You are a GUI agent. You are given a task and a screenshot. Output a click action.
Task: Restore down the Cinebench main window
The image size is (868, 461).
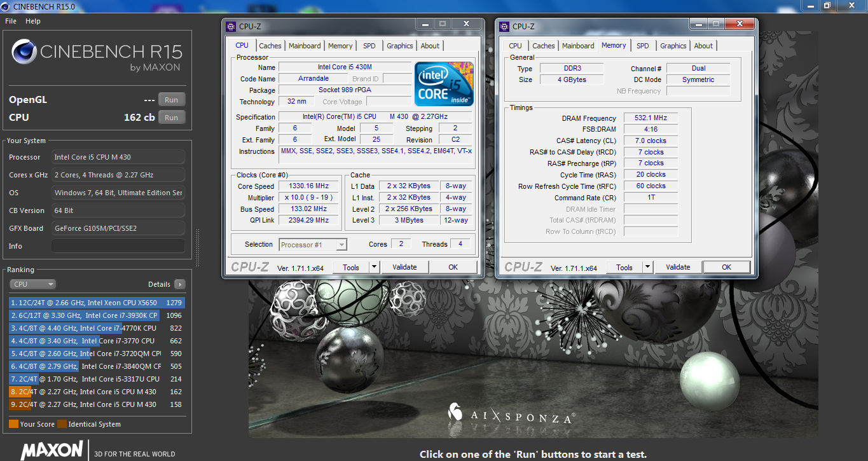point(827,5)
